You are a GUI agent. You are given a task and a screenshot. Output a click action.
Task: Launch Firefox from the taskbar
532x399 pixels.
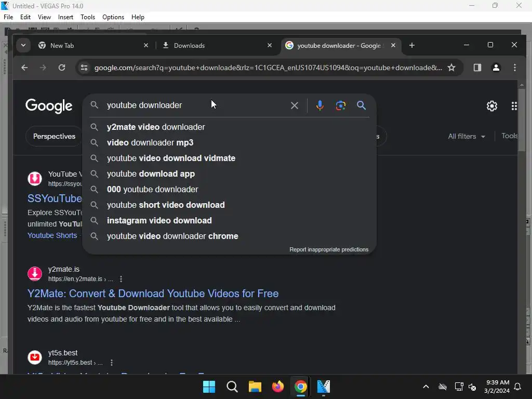pyautogui.click(x=277, y=387)
